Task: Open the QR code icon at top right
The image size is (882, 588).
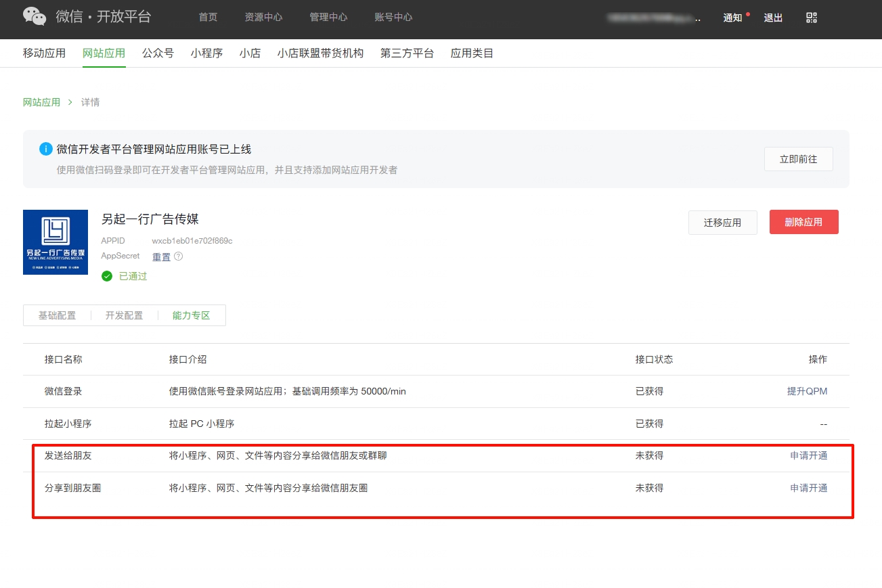Action: tap(811, 16)
